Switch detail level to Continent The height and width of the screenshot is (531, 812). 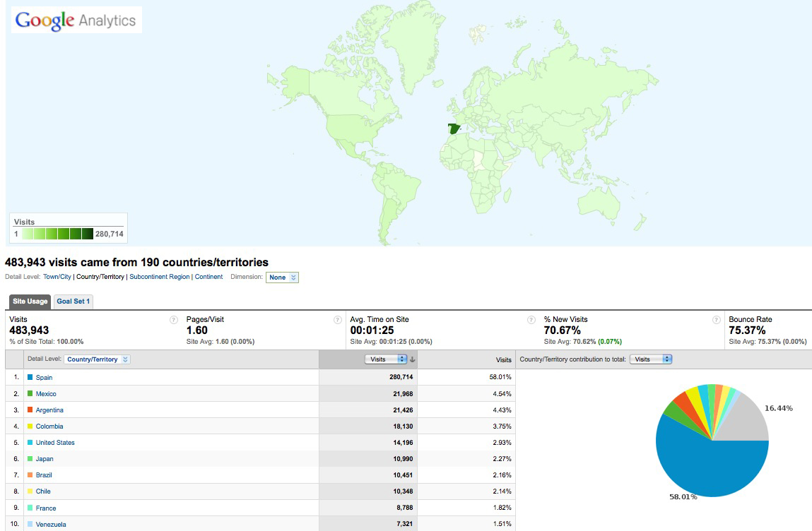click(x=208, y=277)
